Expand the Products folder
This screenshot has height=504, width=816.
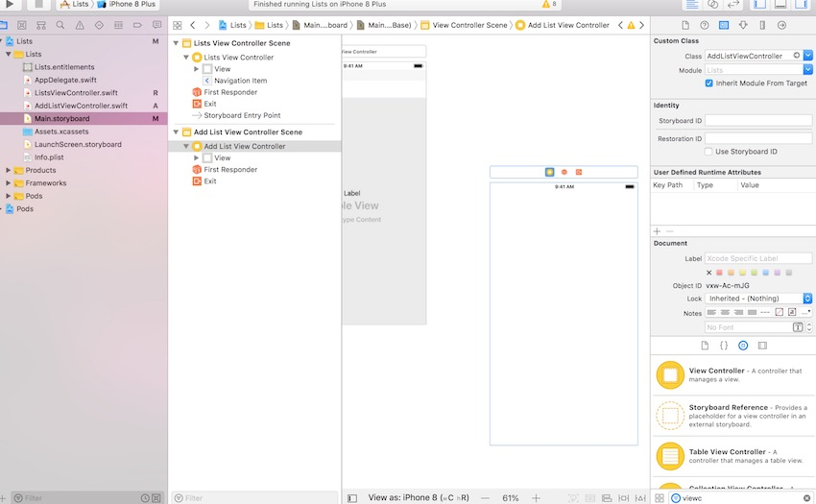click(8, 170)
